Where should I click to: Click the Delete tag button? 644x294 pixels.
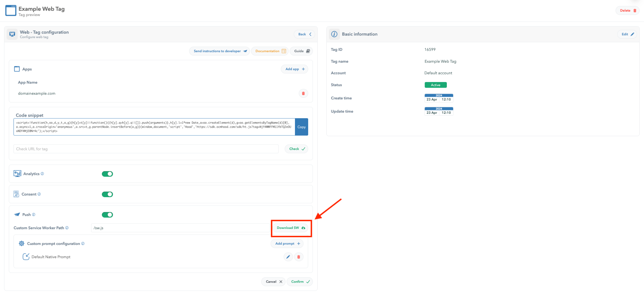628,10
